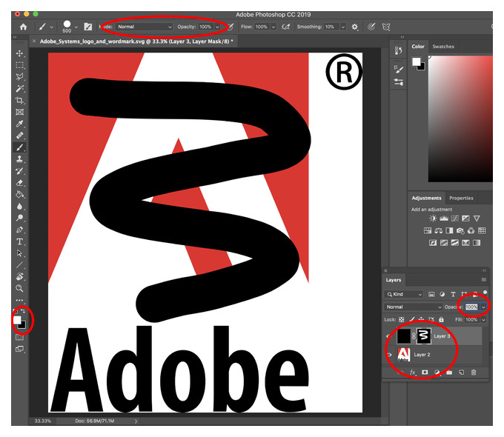This screenshot has width=504, height=437.
Task: Select the Path Selection tool
Action: pos(19,253)
